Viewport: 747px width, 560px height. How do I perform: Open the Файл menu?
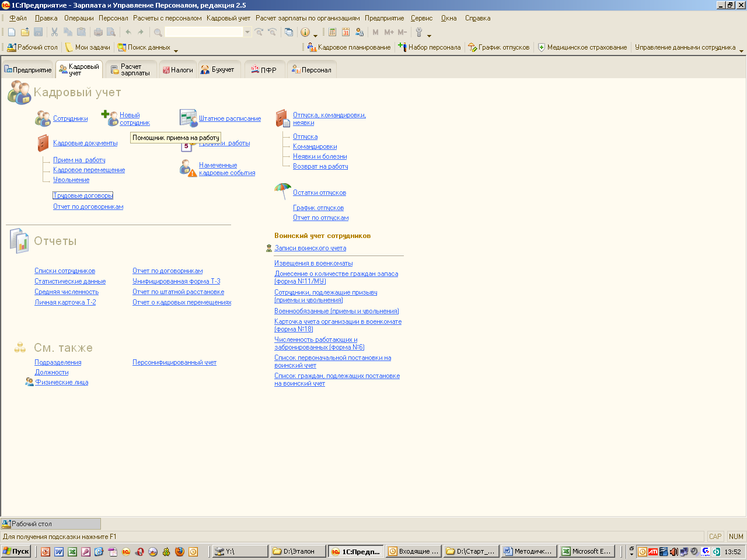tap(18, 18)
